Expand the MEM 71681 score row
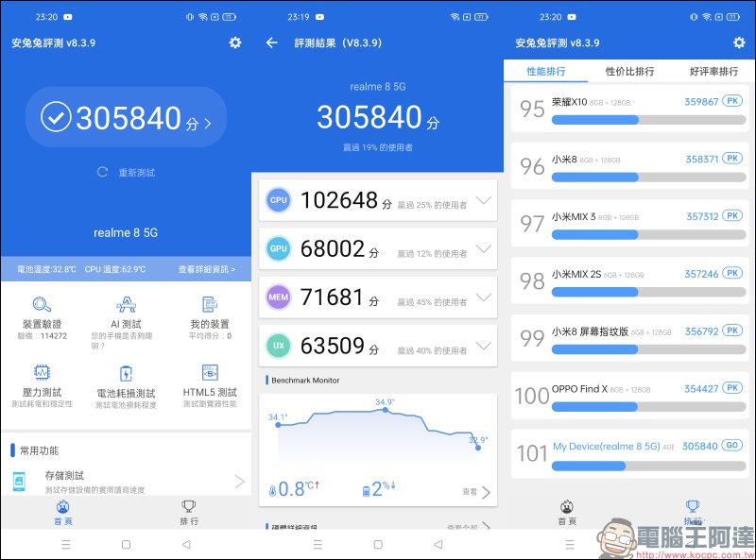The width and height of the screenshot is (756, 560). click(378, 297)
